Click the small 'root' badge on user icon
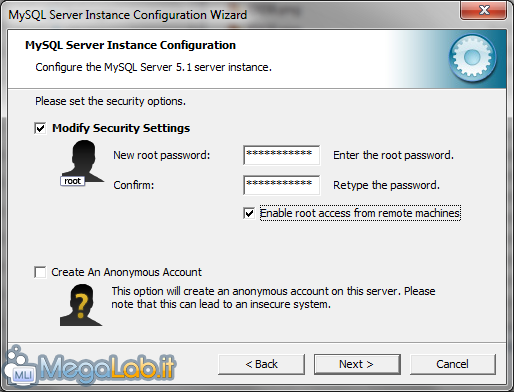 tap(72, 181)
